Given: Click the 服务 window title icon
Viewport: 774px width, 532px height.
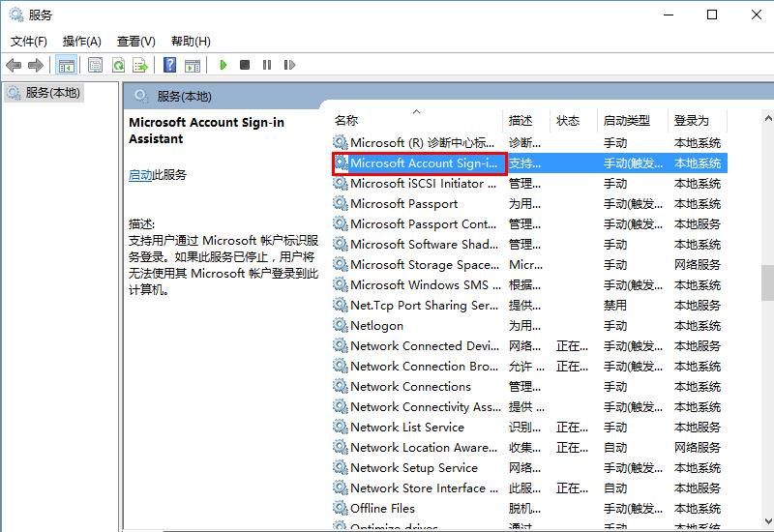Looking at the screenshot, I should (x=16, y=15).
